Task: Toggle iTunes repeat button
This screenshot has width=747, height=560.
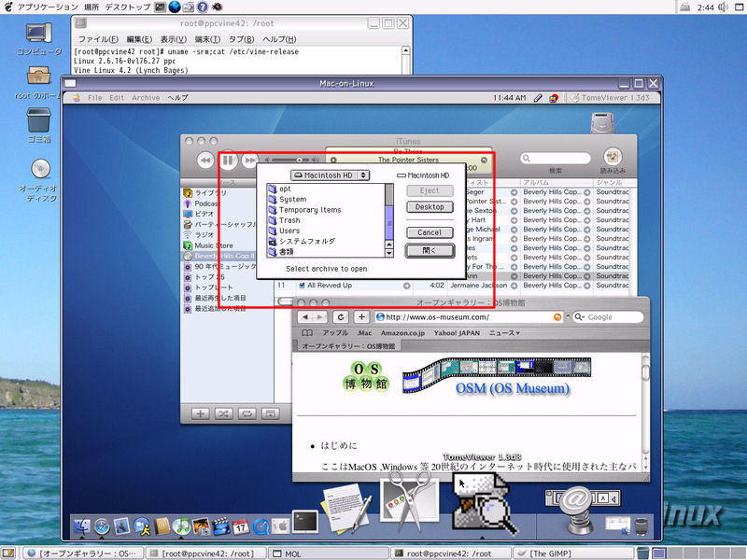Action: click(247, 413)
